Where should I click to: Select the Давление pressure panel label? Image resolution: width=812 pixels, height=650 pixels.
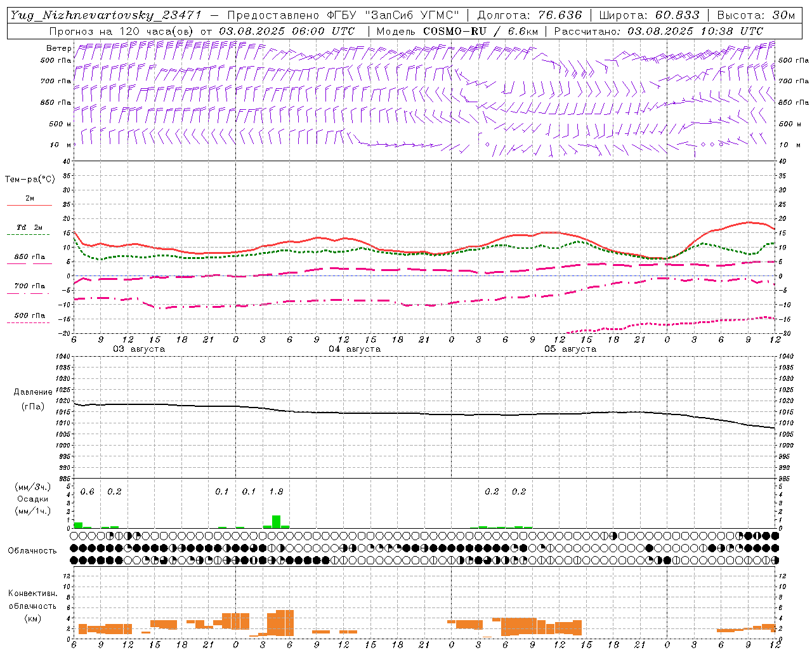[x=33, y=392]
